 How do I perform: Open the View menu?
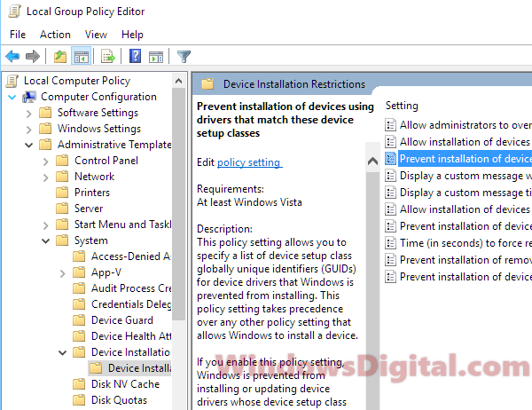click(x=96, y=35)
